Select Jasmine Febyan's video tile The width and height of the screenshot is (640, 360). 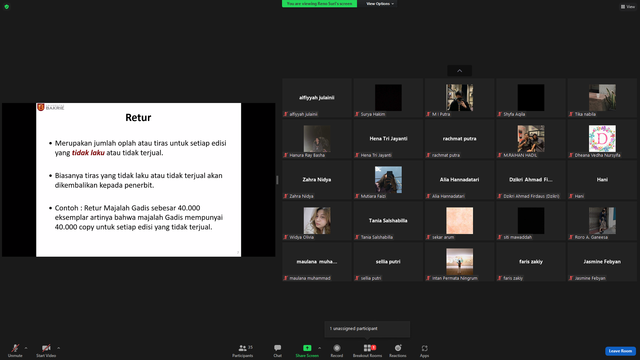602,262
